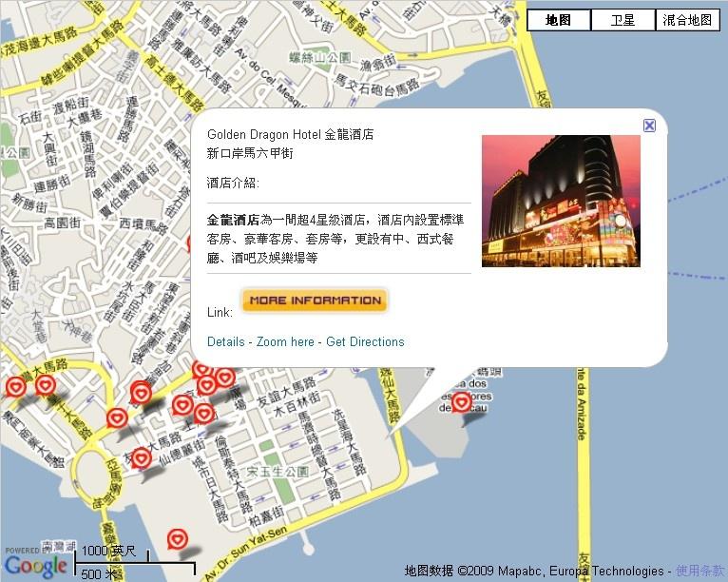Open the 使用条款 terms link
The height and width of the screenshot is (582, 728).
[x=699, y=571]
